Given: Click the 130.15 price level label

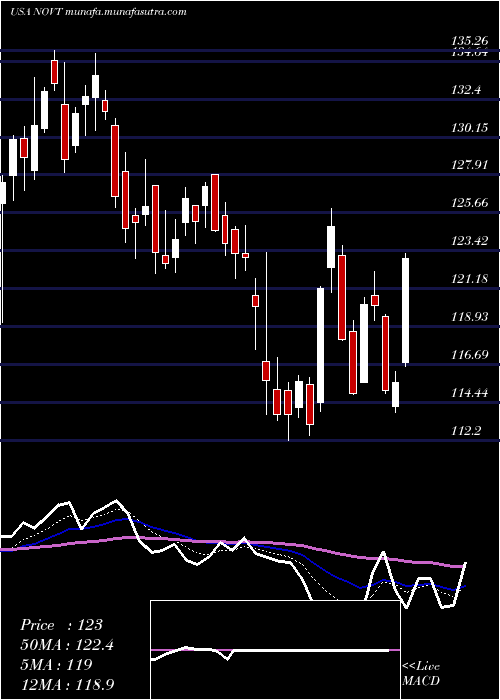Looking at the screenshot, I should coord(470,128).
